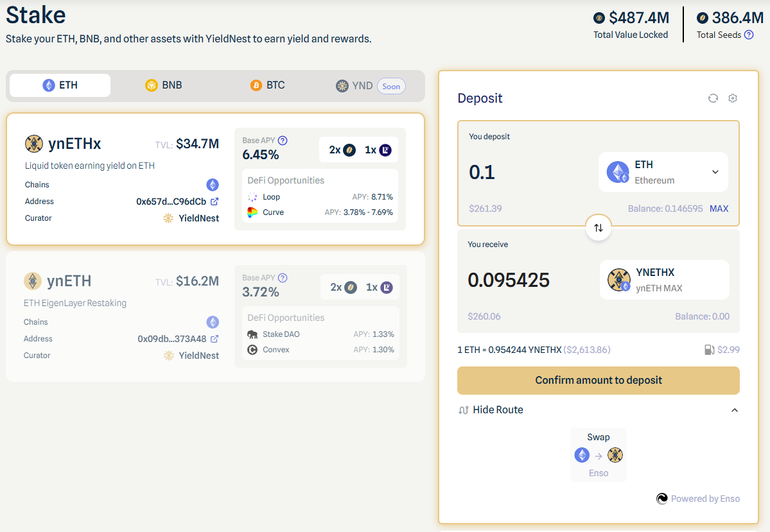Click the Enso logo icon
The height and width of the screenshot is (532, 770).
[662, 499]
